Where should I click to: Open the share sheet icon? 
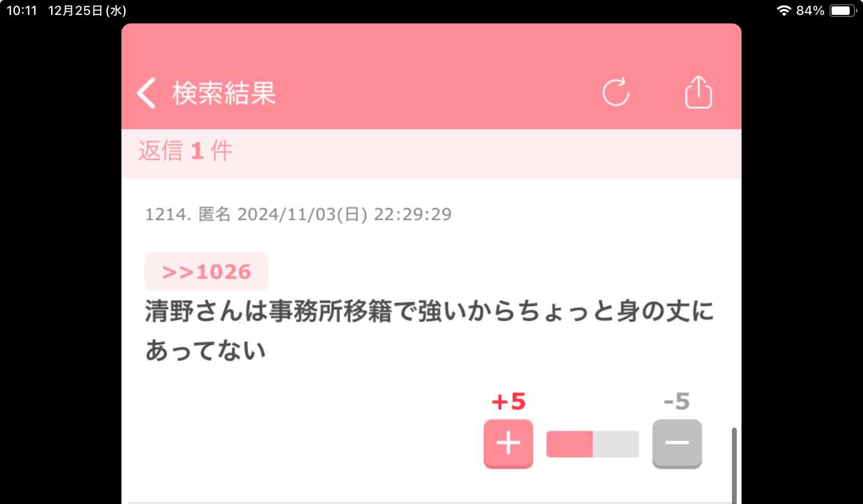698,92
